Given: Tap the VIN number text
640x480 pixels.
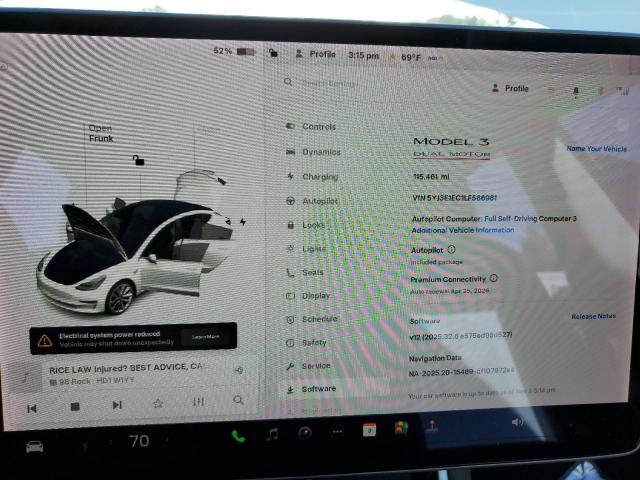Looking at the screenshot, I should 454,198.
